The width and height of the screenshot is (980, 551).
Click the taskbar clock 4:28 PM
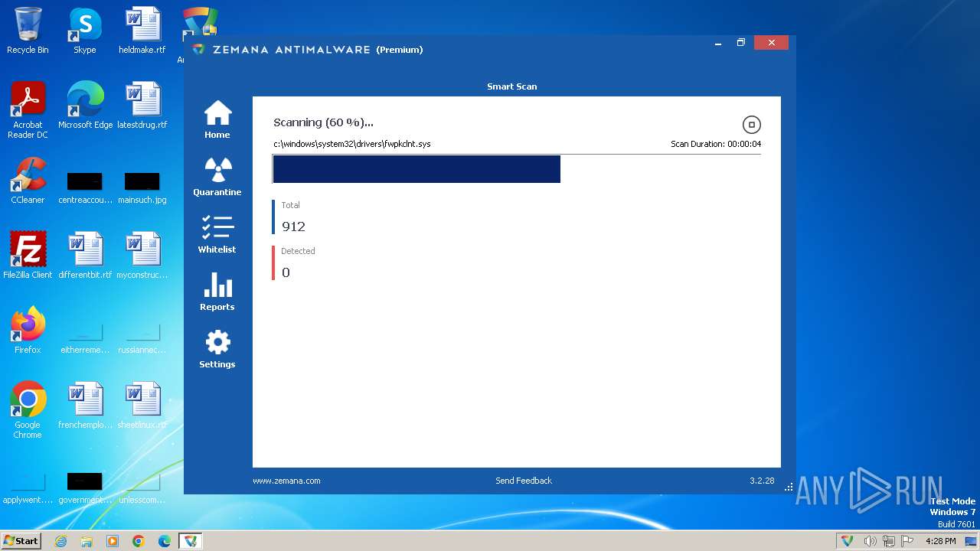tap(940, 541)
